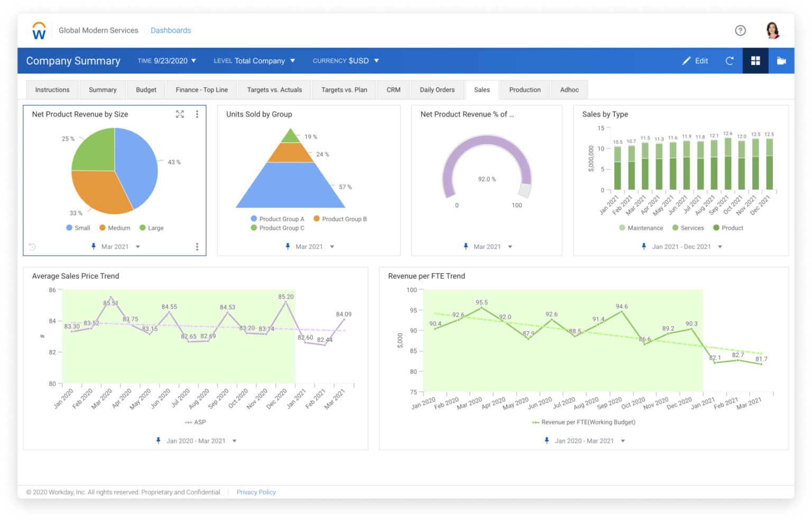This screenshot has height=521, width=812.
Task: Revert changes using the undo icon on pie chart
Action: pos(31,246)
